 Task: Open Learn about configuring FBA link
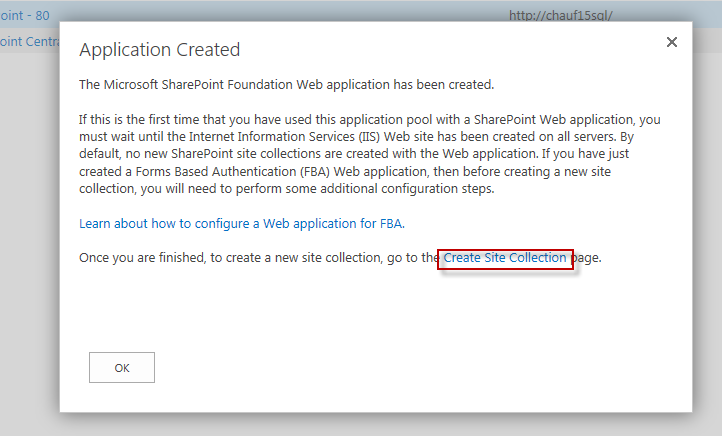[242, 224]
